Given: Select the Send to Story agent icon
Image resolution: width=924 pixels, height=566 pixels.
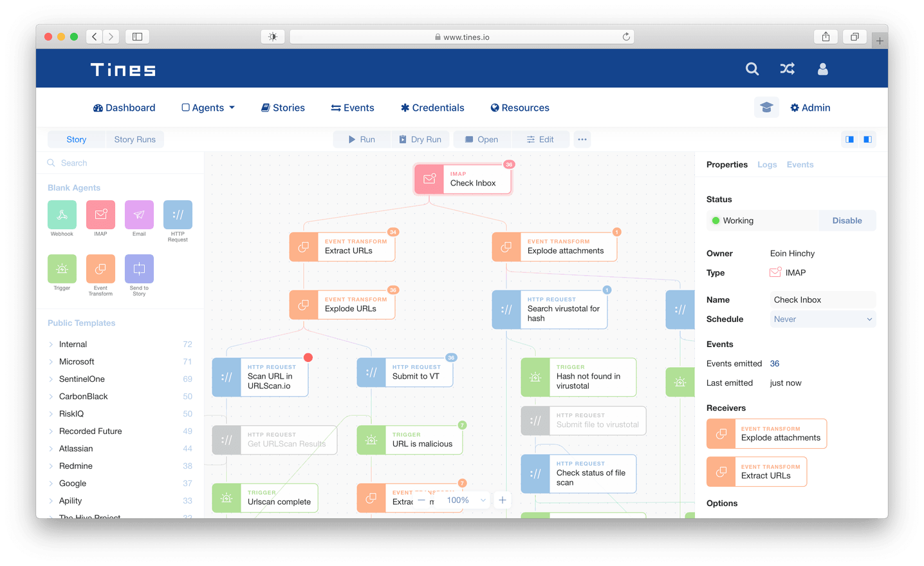Looking at the screenshot, I should (139, 269).
